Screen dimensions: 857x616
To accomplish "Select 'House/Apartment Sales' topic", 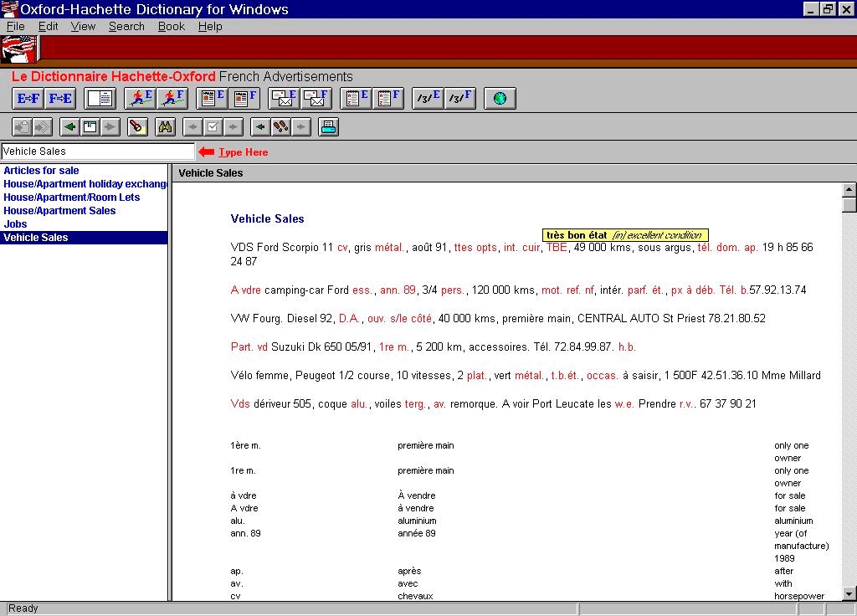I will 59,210.
